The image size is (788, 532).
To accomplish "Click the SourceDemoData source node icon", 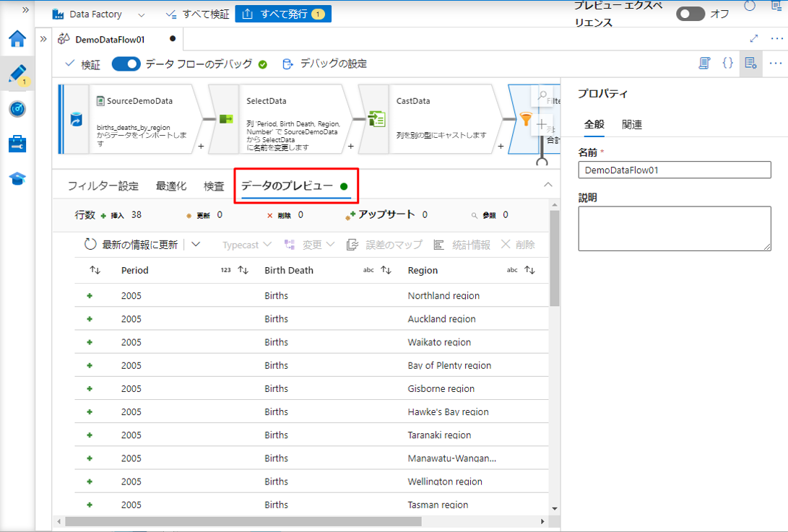I will (75, 119).
